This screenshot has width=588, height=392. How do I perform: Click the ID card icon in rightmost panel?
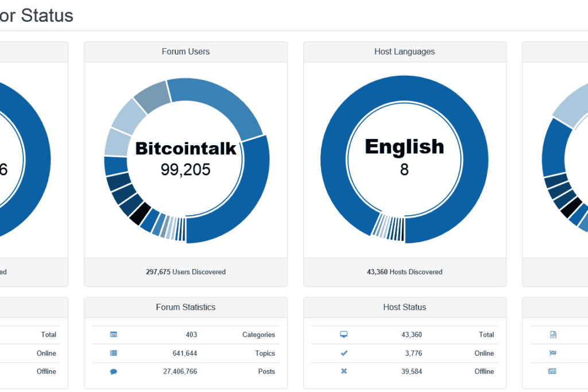(x=552, y=371)
